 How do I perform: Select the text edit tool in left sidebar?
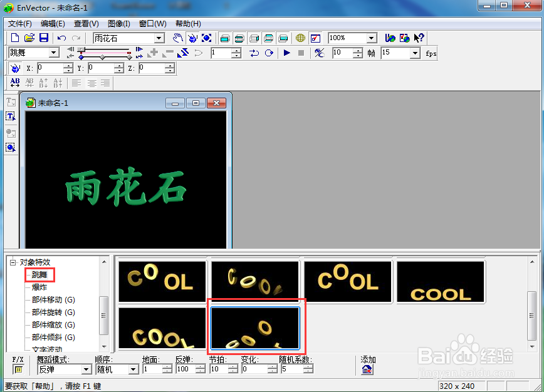point(11,116)
